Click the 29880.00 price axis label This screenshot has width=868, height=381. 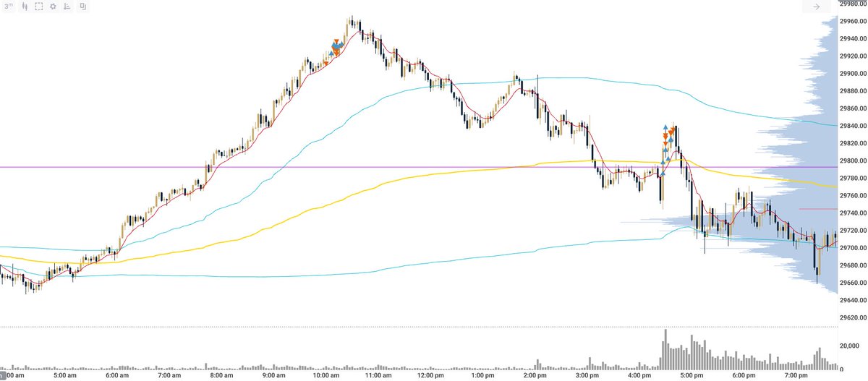pos(852,91)
